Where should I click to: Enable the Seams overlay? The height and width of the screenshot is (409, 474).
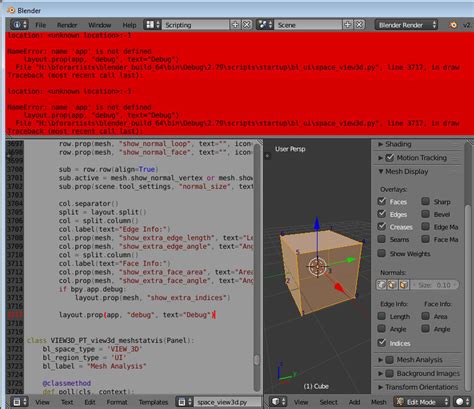coord(382,239)
